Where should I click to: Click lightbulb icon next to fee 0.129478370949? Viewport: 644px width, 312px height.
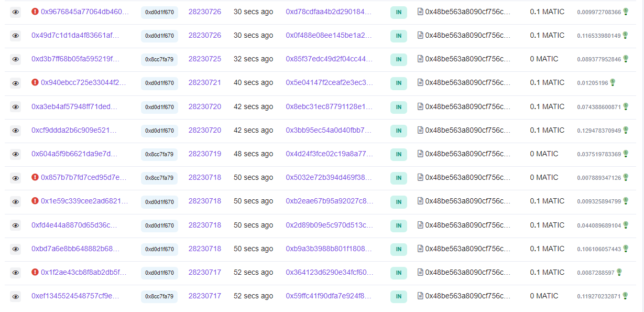click(x=626, y=130)
